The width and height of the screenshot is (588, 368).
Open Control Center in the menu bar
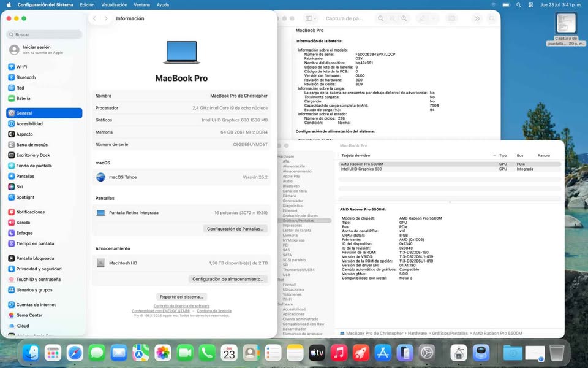(x=530, y=5)
